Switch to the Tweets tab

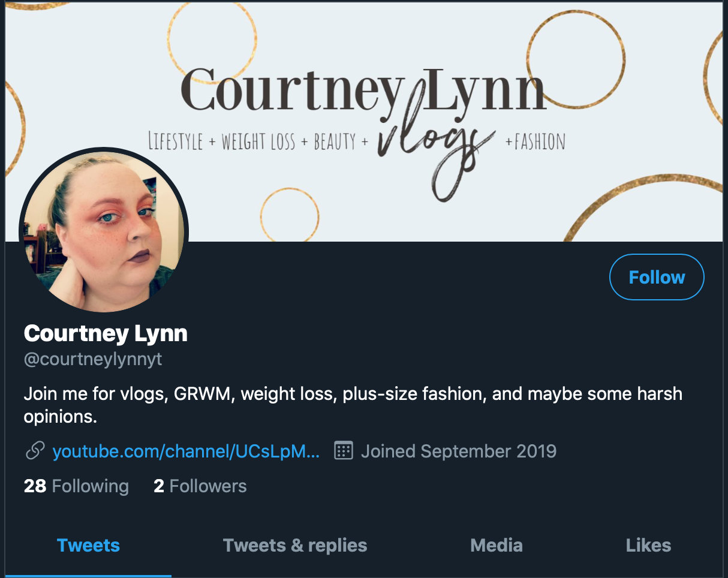[x=88, y=546]
